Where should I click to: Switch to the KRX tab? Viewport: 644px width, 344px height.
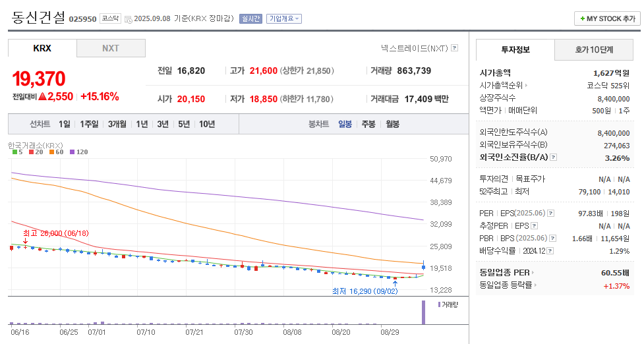(x=42, y=48)
